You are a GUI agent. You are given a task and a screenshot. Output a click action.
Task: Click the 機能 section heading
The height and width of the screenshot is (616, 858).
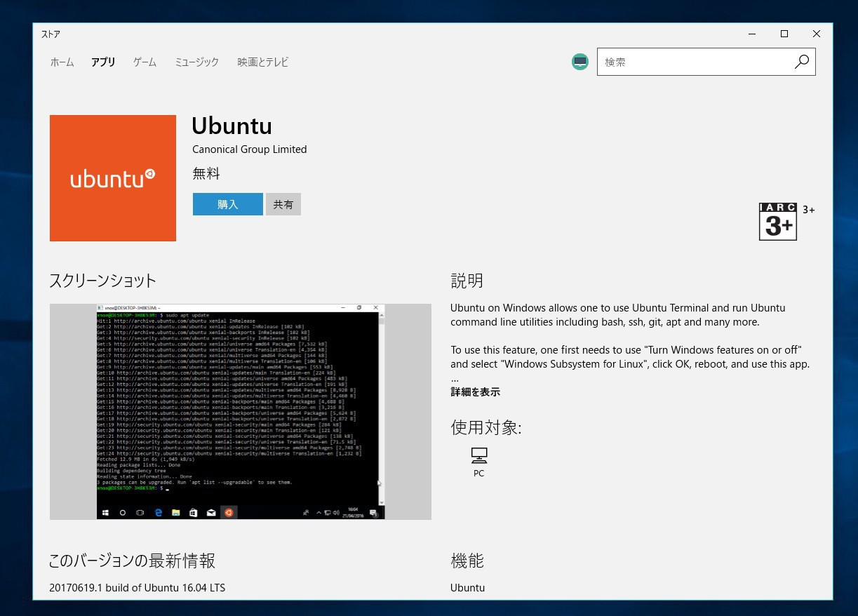pos(467,561)
